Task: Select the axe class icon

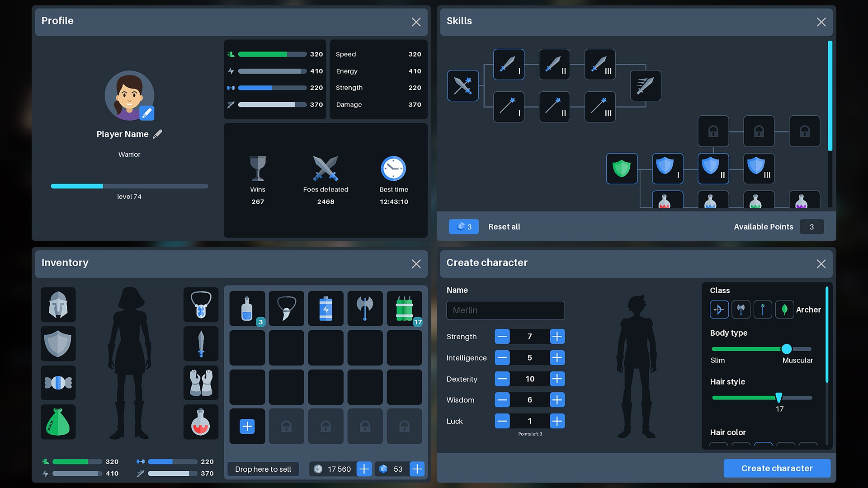Action: point(741,309)
